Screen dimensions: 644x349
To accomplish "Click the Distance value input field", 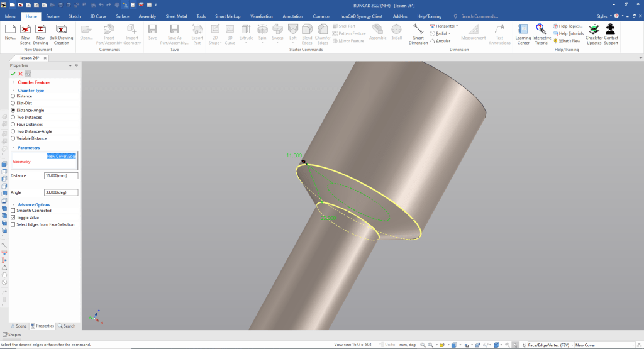I will [61, 176].
